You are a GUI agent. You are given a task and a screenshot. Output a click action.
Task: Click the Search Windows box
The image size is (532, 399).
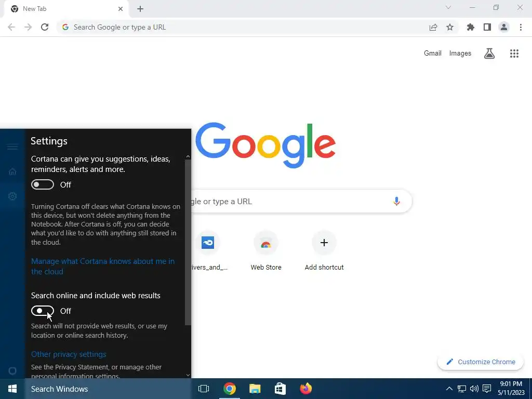(x=107, y=389)
